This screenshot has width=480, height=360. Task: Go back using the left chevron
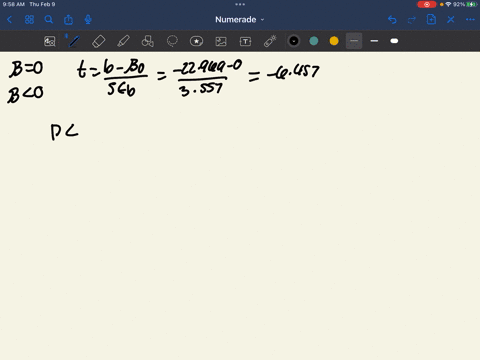9,20
